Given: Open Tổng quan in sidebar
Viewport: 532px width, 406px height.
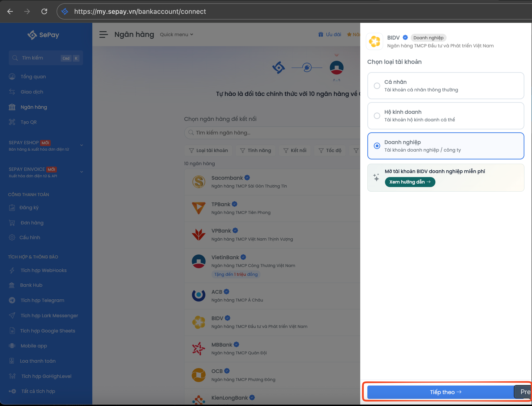Looking at the screenshot, I should [x=33, y=77].
